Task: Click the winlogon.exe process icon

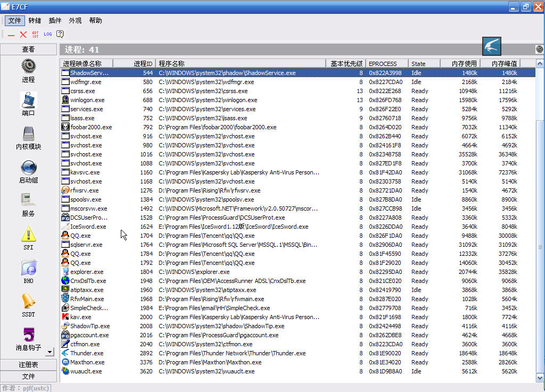Action: click(x=65, y=100)
